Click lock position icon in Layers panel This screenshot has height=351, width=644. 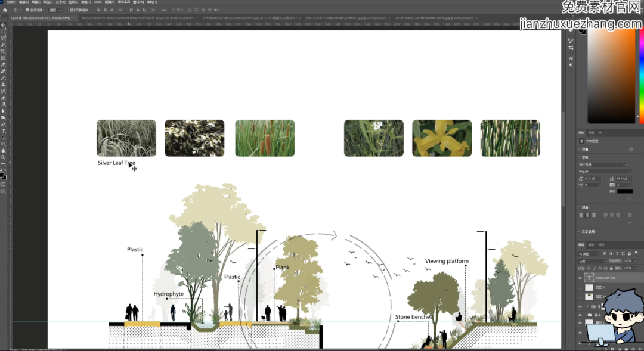pyautogui.click(x=600, y=268)
